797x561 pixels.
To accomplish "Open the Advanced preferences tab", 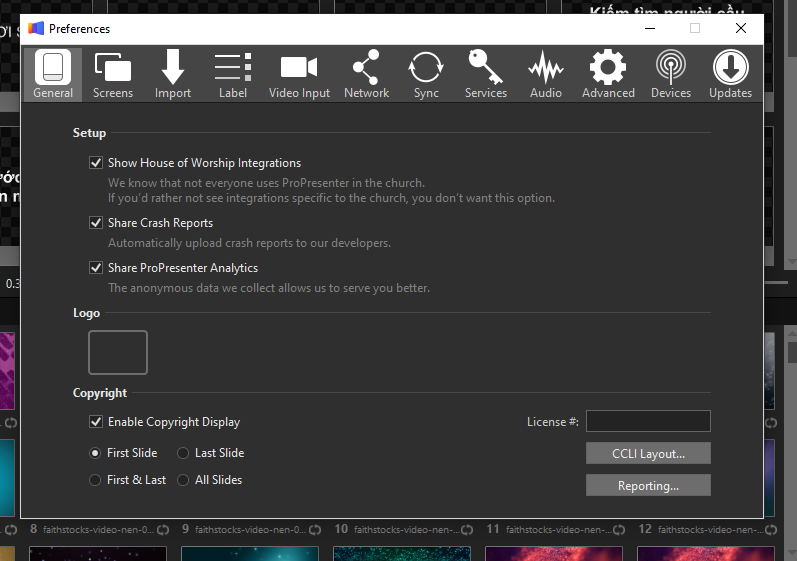I will [x=608, y=74].
